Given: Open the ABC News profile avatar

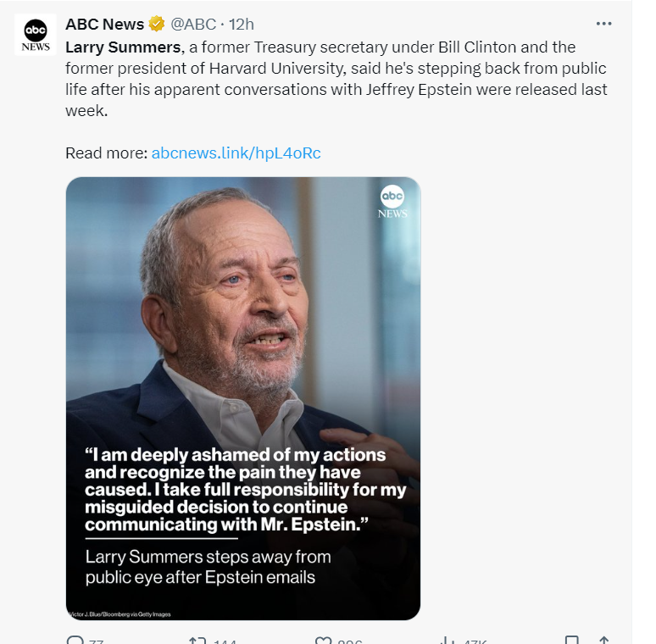Looking at the screenshot, I should tap(36, 35).
